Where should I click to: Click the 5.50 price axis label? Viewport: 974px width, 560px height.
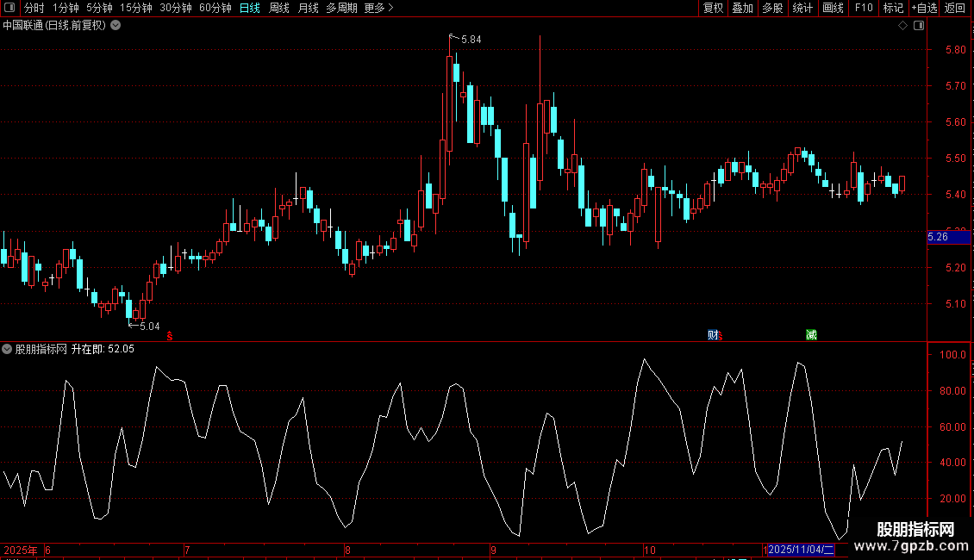point(955,159)
